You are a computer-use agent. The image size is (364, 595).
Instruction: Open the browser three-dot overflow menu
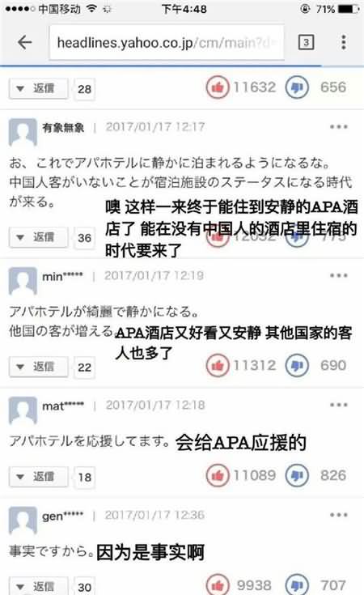tap(343, 42)
